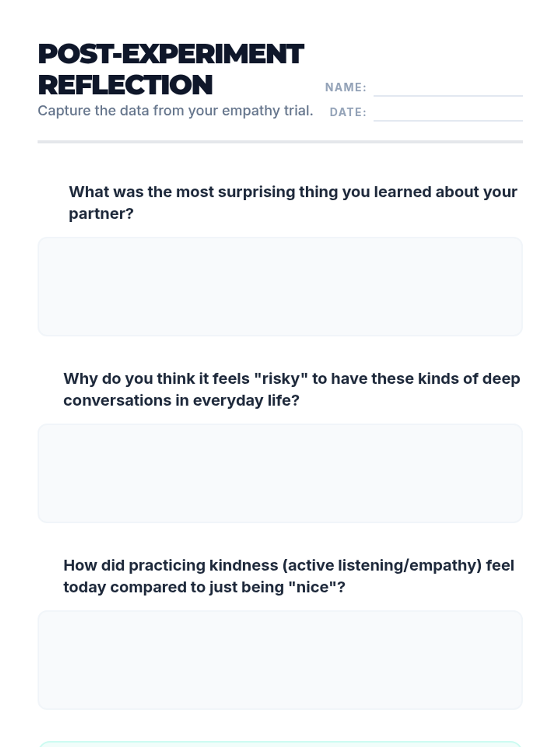Click the DATE: label
Screen dimensions: 560x747
(348, 113)
